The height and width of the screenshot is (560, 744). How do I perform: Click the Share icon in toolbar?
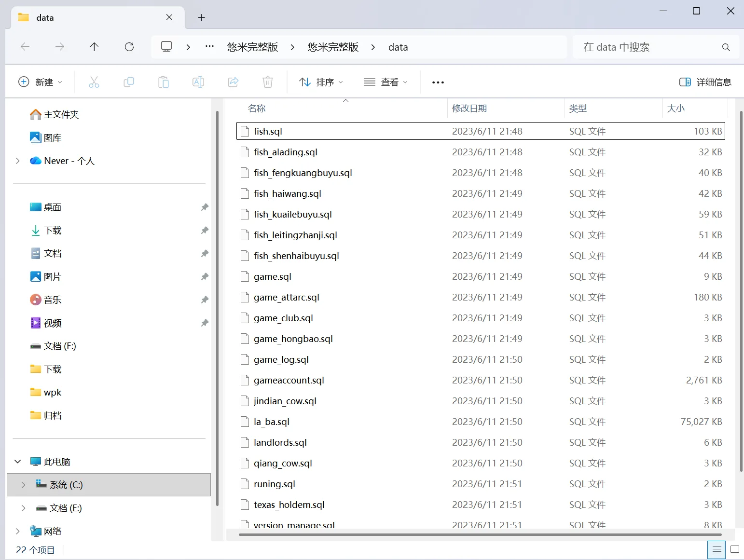[233, 82]
